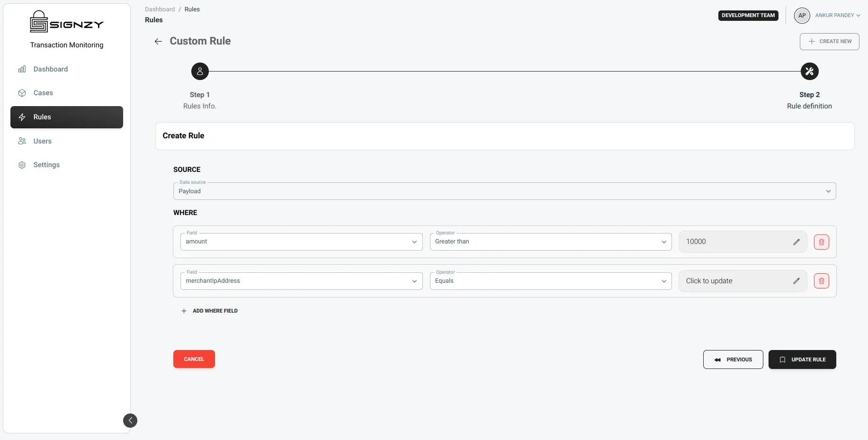The height and width of the screenshot is (440, 868).
Task: Click the Click to update value field
Action: (x=743, y=281)
